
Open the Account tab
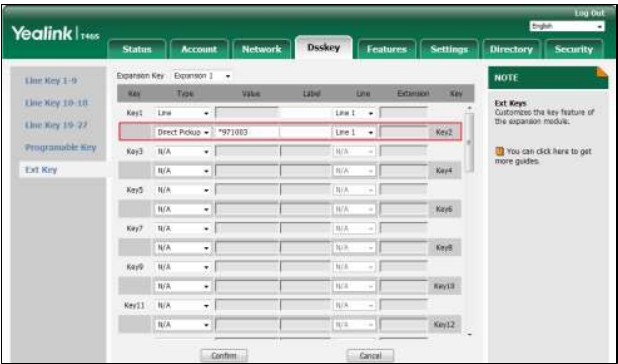[199, 49]
